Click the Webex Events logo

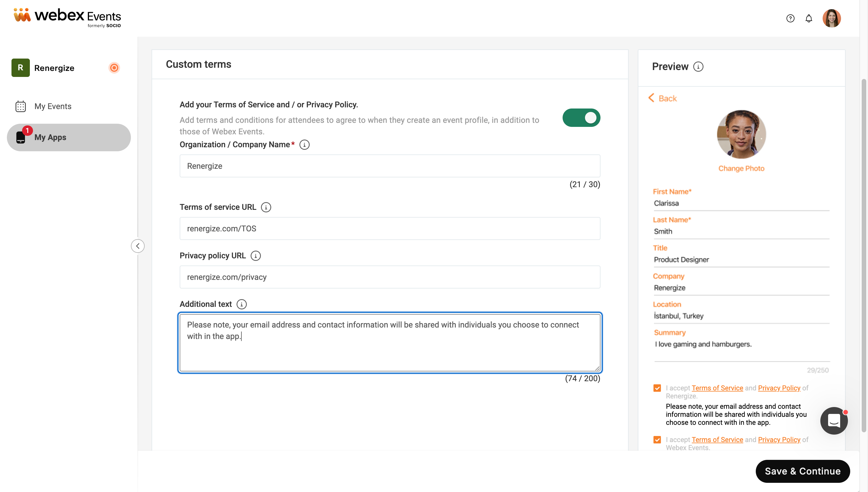coord(67,18)
